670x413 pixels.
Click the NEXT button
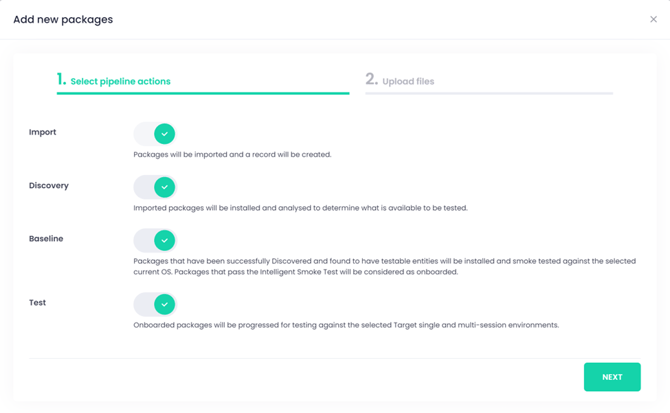pos(612,377)
